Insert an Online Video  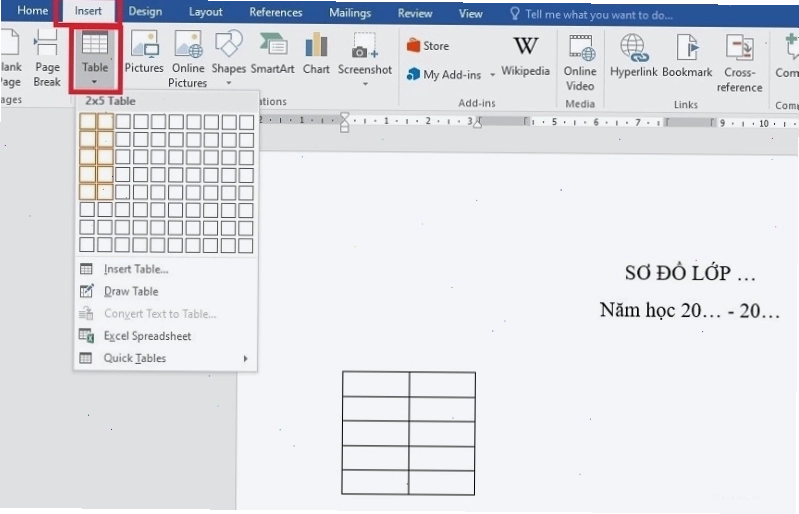coord(580,63)
